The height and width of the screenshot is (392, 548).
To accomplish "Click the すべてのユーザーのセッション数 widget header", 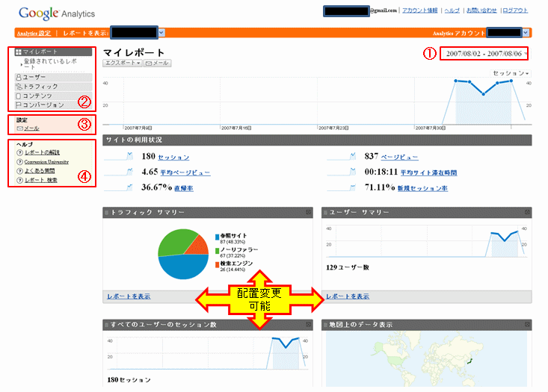I will coord(208,325).
